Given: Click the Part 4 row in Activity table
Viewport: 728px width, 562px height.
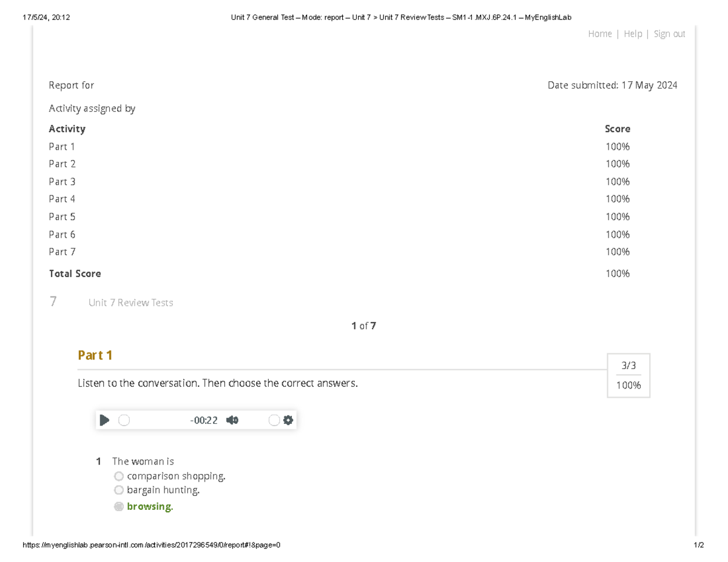Looking at the screenshot, I should coord(62,199).
